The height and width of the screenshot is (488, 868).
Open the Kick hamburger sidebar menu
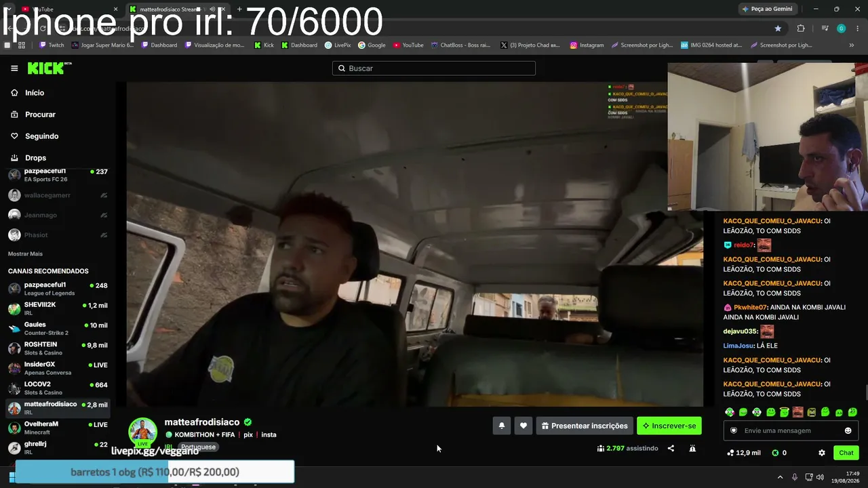point(14,68)
